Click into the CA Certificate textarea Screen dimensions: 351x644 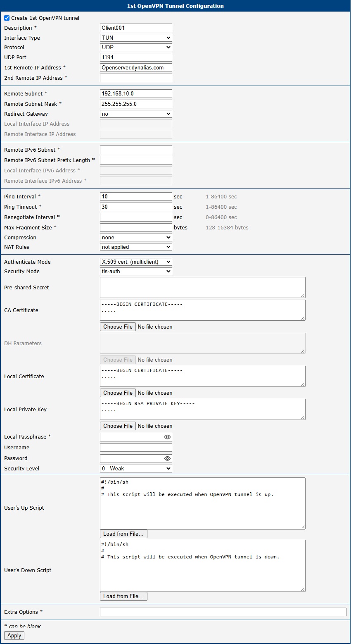[x=203, y=310]
